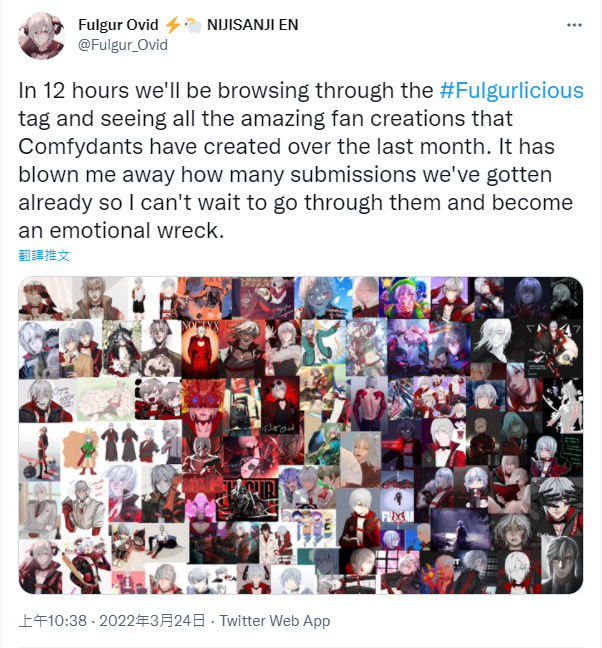Open the tweet's three-dot more menu

[574, 25]
